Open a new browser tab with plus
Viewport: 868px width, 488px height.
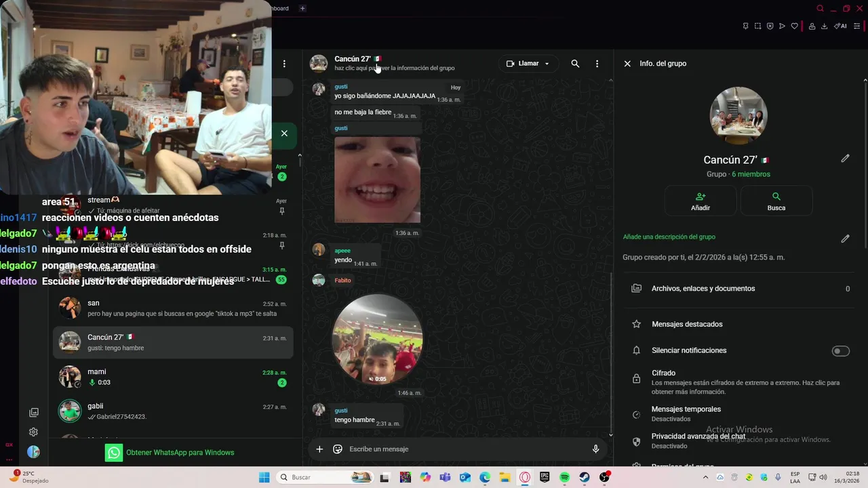click(302, 8)
